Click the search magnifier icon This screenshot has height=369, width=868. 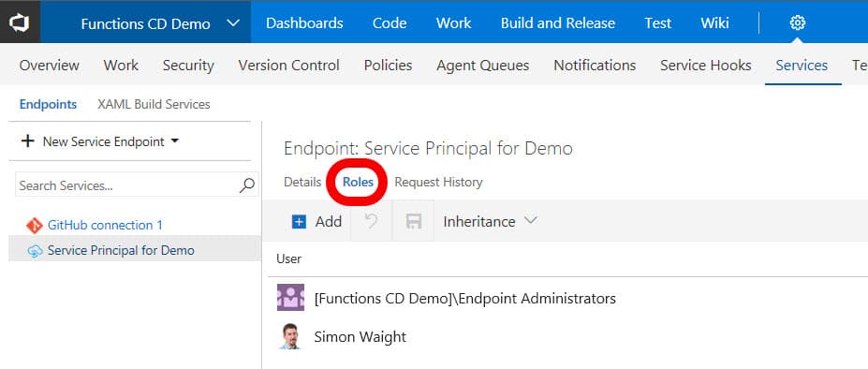(x=247, y=185)
